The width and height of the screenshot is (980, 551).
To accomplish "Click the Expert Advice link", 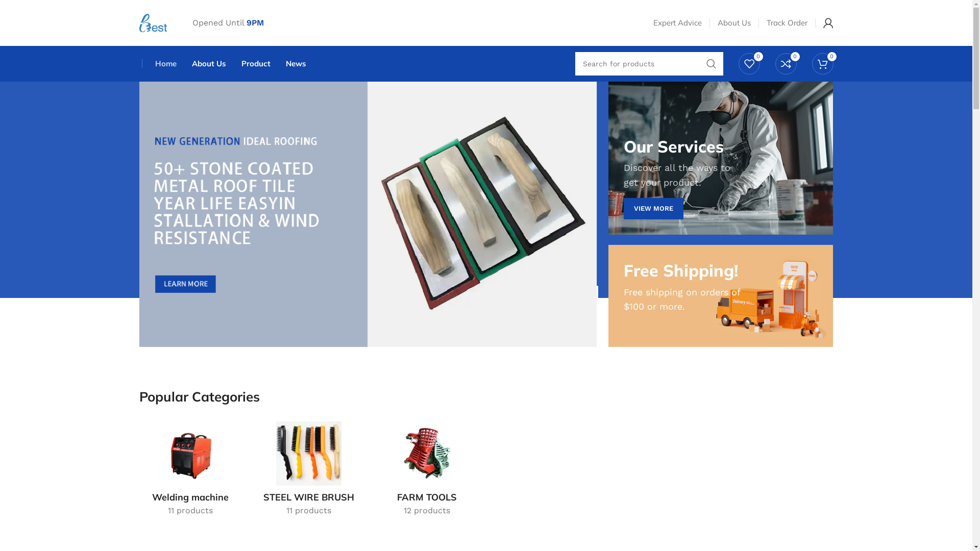I will (677, 23).
